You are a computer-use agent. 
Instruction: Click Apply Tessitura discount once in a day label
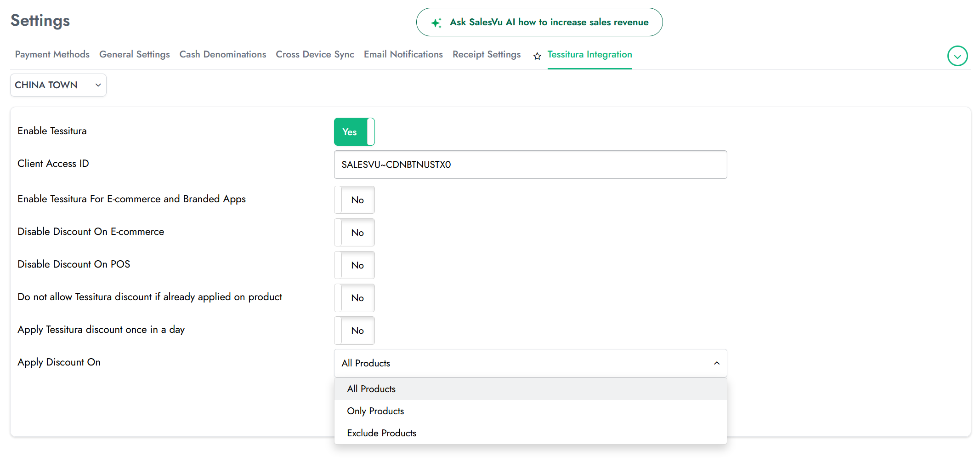pyautogui.click(x=101, y=330)
